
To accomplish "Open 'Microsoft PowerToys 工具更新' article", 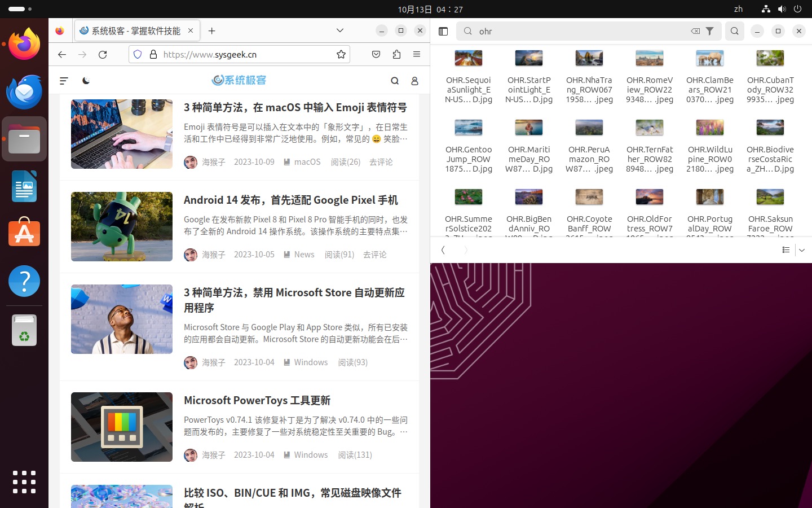I will pyautogui.click(x=257, y=400).
